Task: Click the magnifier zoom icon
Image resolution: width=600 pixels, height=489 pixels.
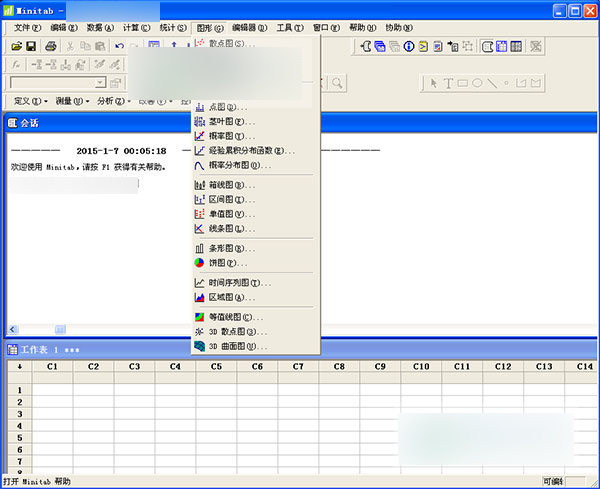Action: [338, 83]
